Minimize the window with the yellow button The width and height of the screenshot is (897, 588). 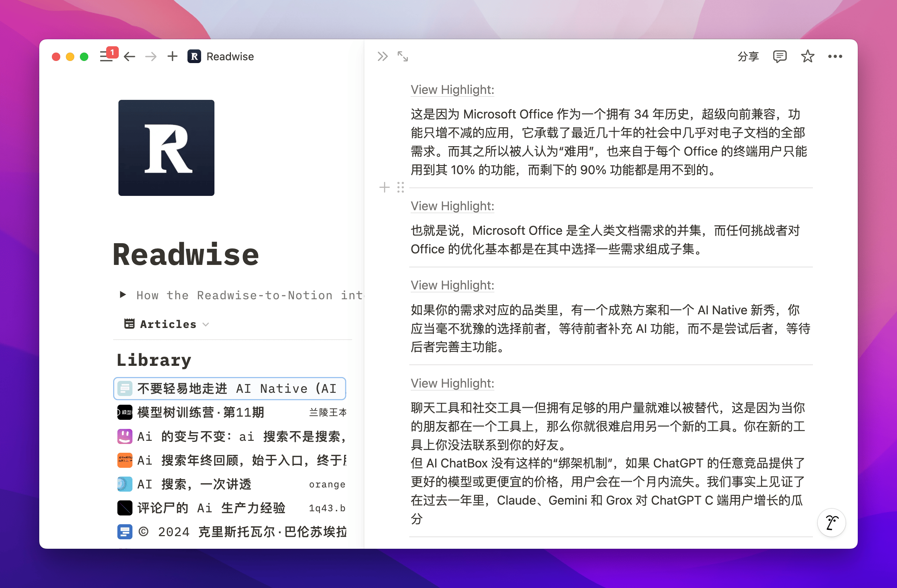pyautogui.click(x=70, y=56)
